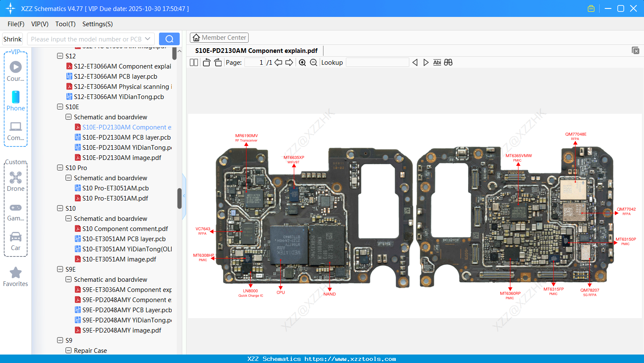This screenshot has height=363, width=644.
Task: Collapse the S9E tree node
Action: click(60, 269)
